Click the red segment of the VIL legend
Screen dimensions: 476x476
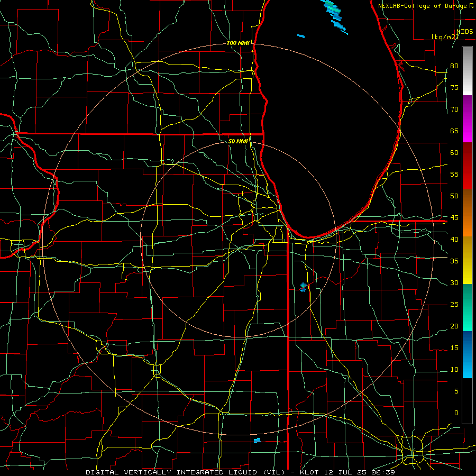pyautogui.click(x=467, y=166)
